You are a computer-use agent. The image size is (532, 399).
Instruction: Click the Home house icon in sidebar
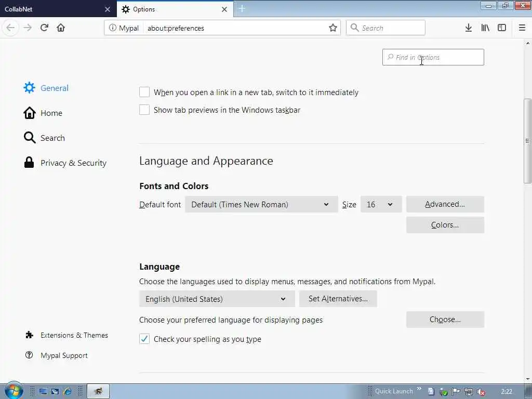[x=29, y=113]
